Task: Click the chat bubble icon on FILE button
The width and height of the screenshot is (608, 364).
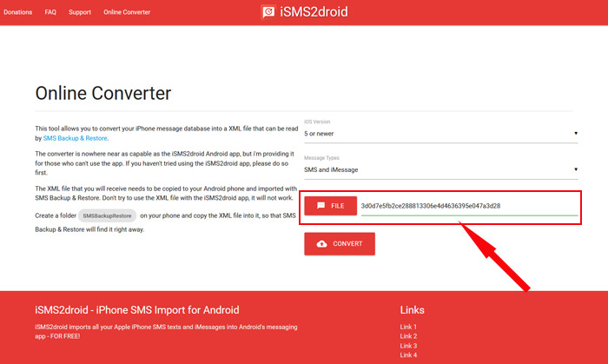Action: [x=321, y=205]
